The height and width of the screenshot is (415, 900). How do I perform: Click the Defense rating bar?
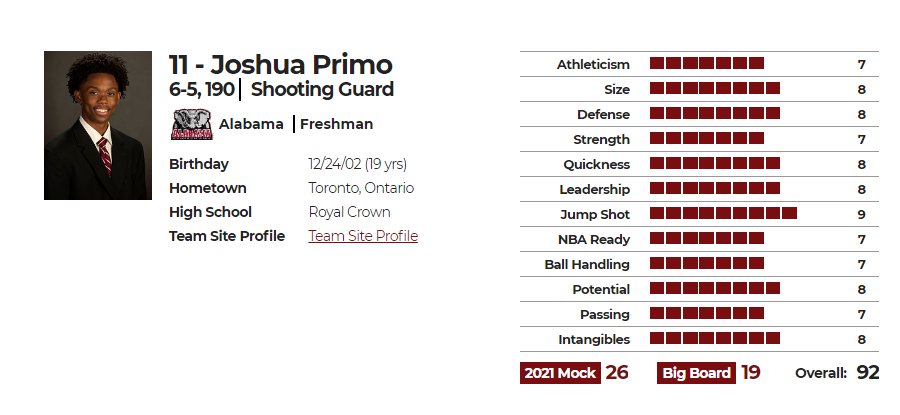tap(715, 114)
